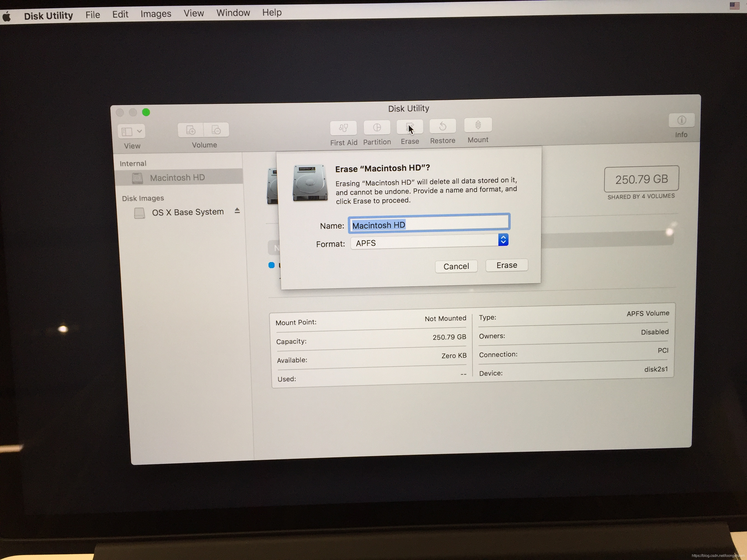This screenshot has width=747, height=560.
Task: Click the Internal sidebar section header
Action: (133, 163)
